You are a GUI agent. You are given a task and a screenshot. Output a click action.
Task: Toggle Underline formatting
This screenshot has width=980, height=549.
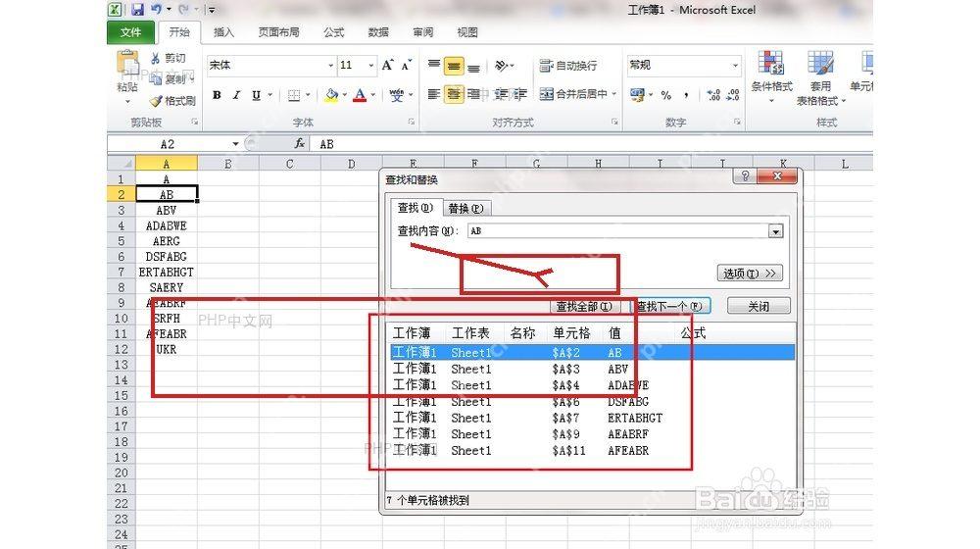(256, 95)
